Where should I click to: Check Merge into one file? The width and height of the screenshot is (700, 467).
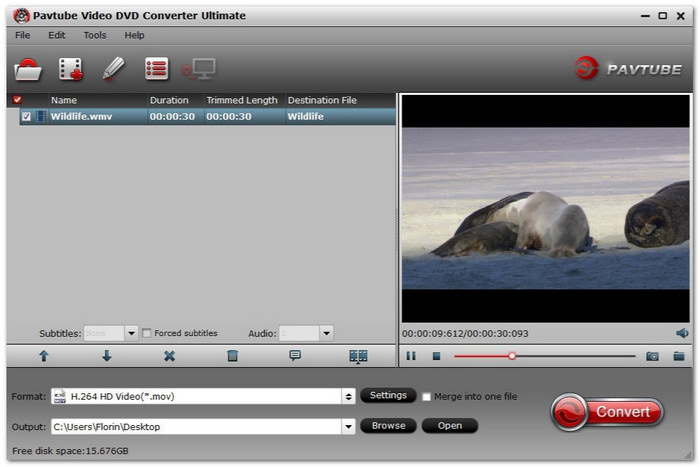point(426,396)
